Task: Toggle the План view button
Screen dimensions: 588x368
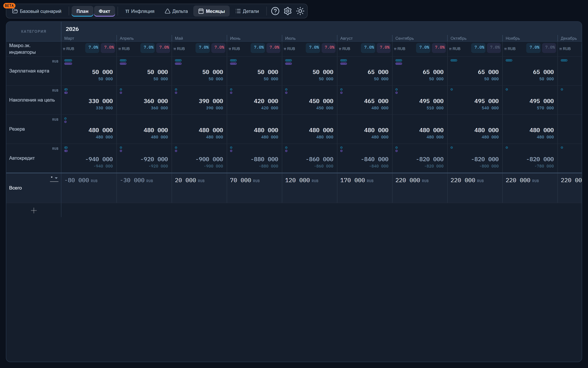Action: (x=82, y=11)
